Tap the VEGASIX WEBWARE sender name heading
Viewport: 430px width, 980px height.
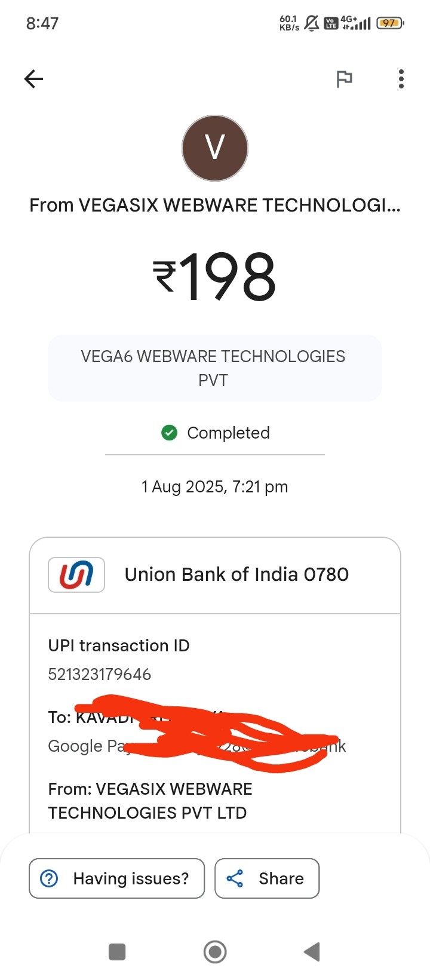coord(215,206)
